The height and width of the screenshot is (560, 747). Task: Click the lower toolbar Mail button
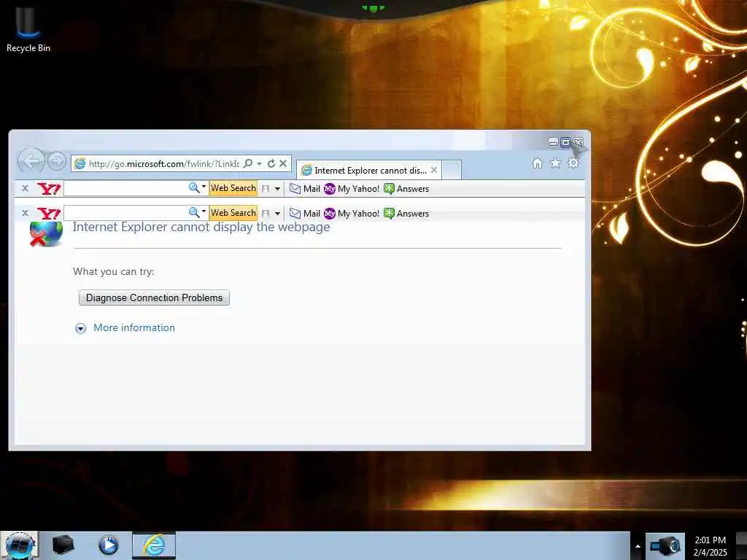click(x=305, y=214)
